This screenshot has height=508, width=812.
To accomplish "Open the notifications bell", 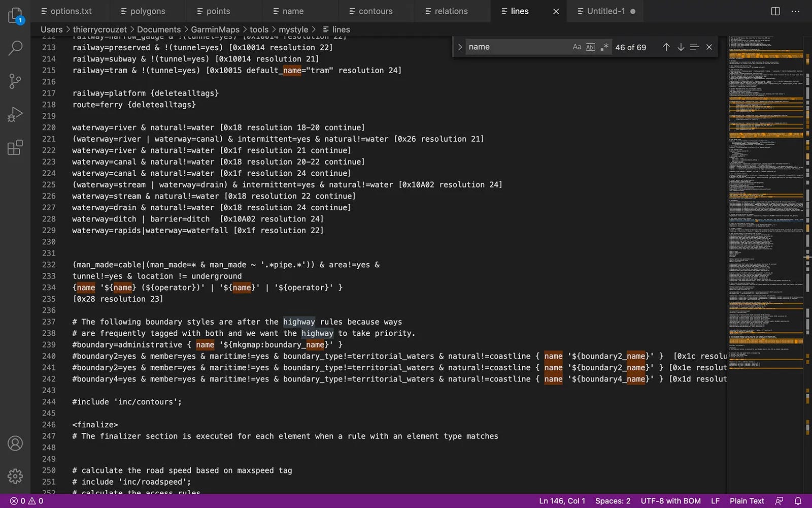I will (x=798, y=501).
